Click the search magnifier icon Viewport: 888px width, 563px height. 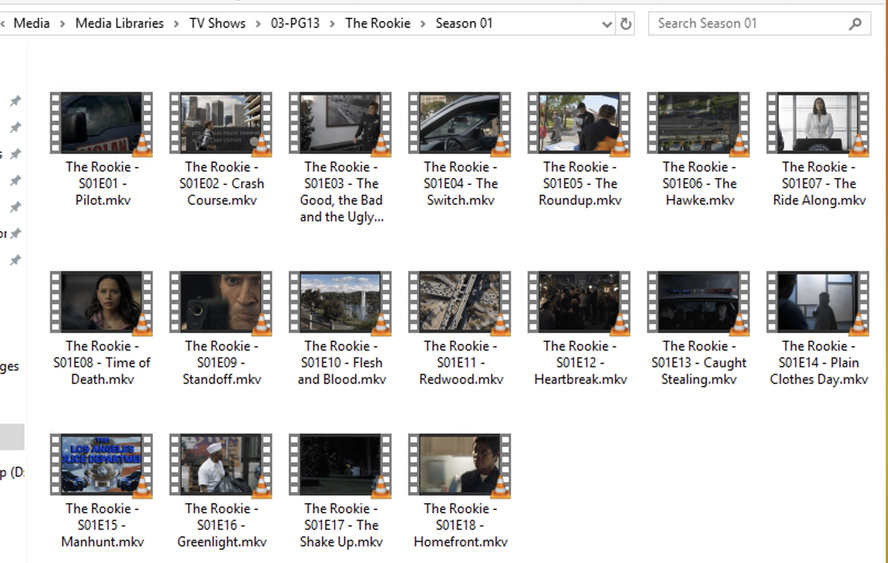click(x=855, y=24)
